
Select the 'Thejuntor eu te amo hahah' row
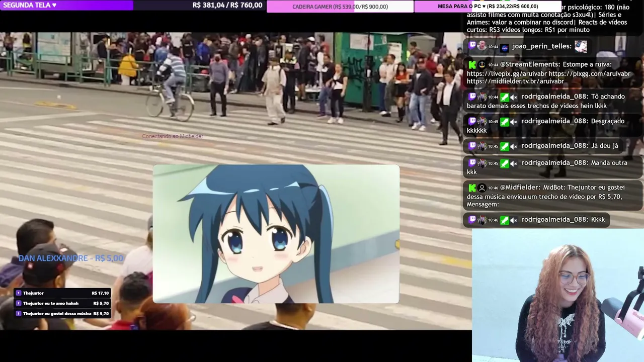coord(62,303)
